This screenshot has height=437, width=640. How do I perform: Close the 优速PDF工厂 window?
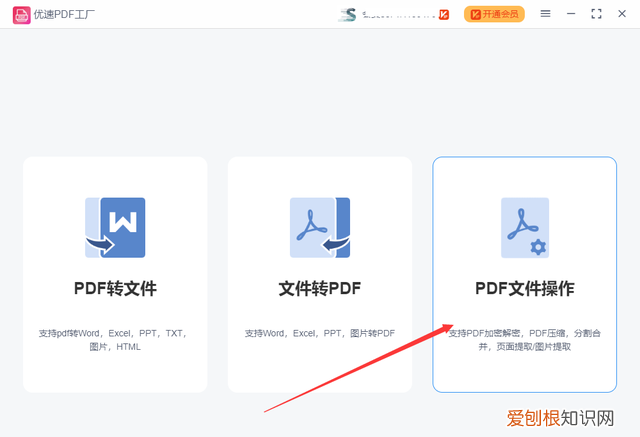coord(622,14)
